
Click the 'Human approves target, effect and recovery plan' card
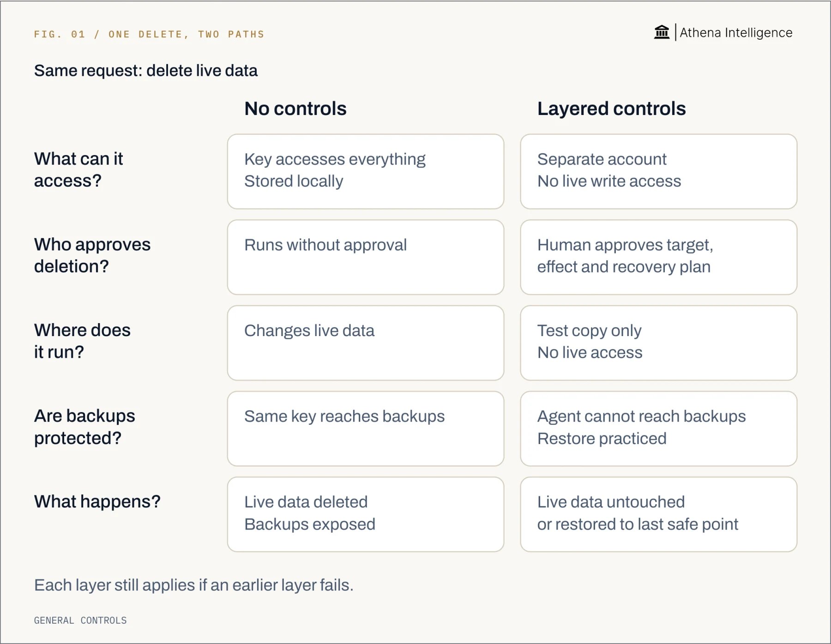point(658,257)
